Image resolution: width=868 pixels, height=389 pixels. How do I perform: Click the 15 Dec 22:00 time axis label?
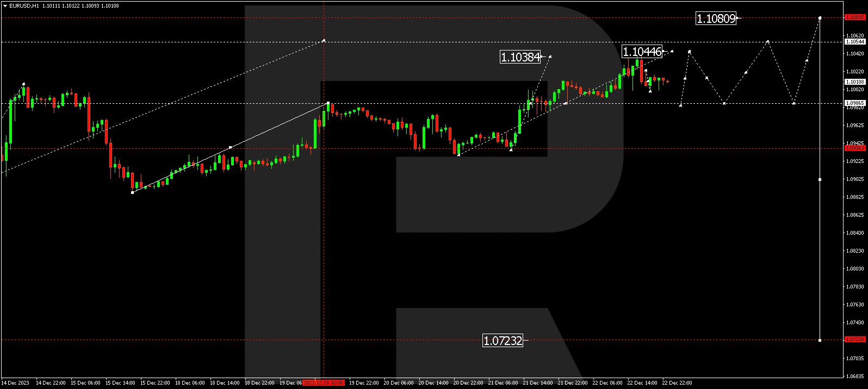tap(155, 383)
